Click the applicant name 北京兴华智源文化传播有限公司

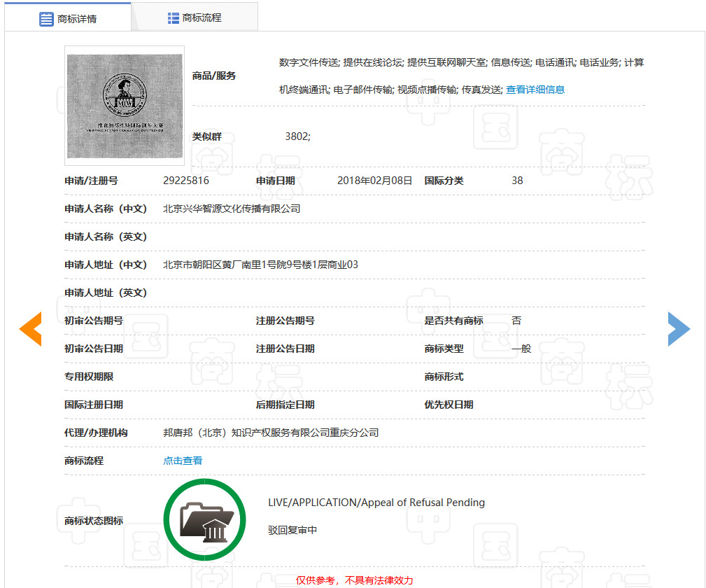click(230, 209)
